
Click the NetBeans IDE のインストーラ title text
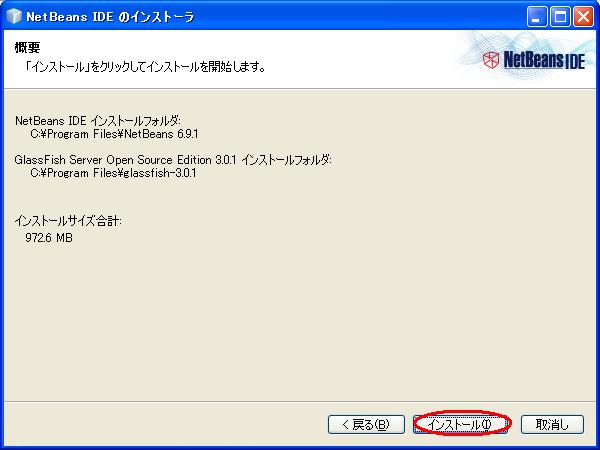[x=110, y=17]
